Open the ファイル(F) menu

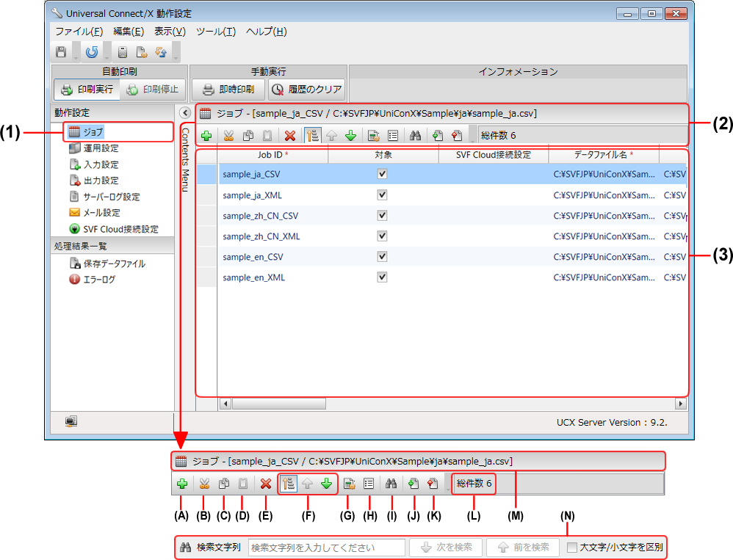pyautogui.click(x=79, y=32)
